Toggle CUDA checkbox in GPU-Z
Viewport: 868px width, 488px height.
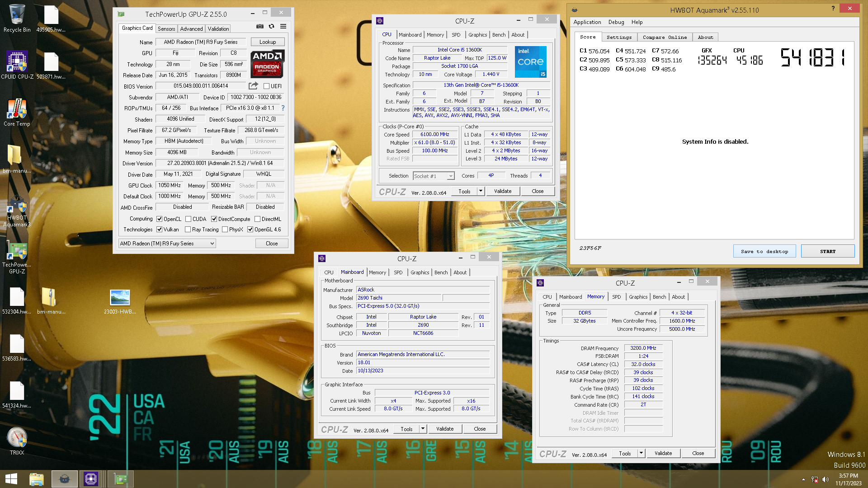tap(188, 219)
